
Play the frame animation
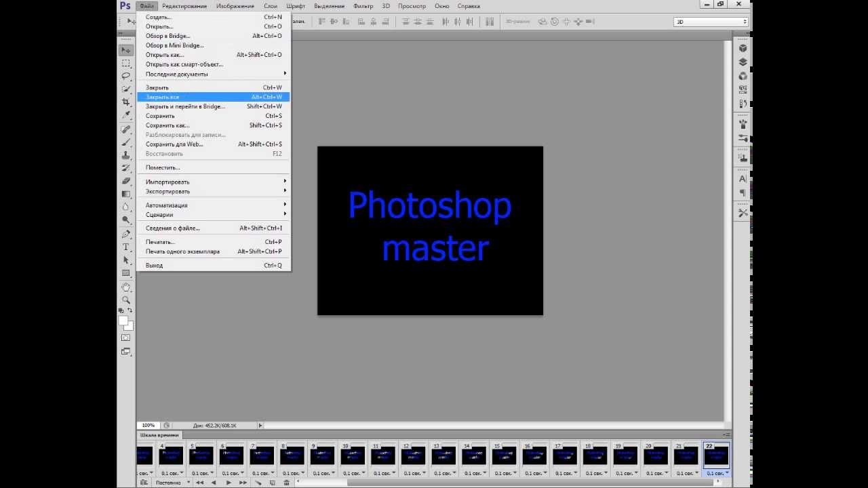coord(229,483)
